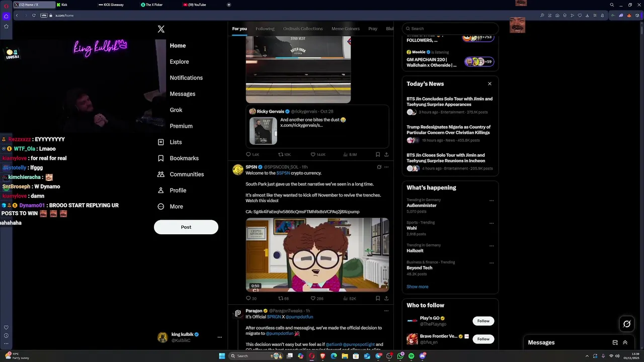Play the South Park video thumbnail
Screen dimensions: 644x362
(317, 255)
